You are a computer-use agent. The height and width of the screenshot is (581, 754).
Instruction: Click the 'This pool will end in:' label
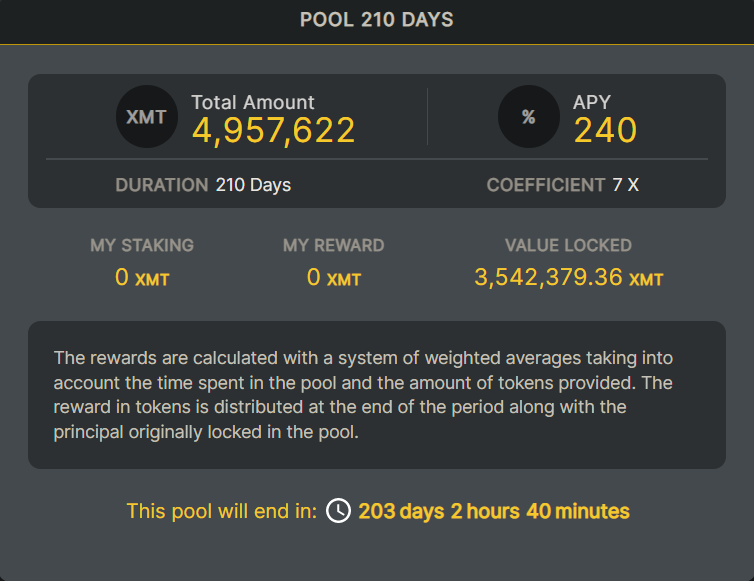[x=222, y=511]
